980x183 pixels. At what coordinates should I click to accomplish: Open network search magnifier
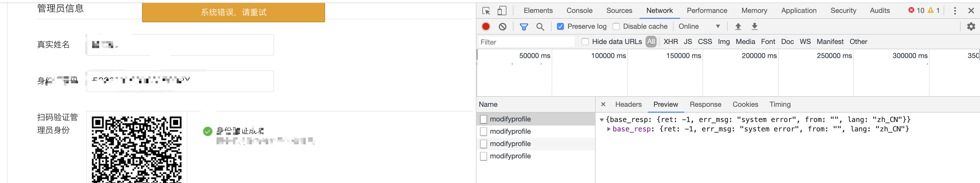(540, 27)
